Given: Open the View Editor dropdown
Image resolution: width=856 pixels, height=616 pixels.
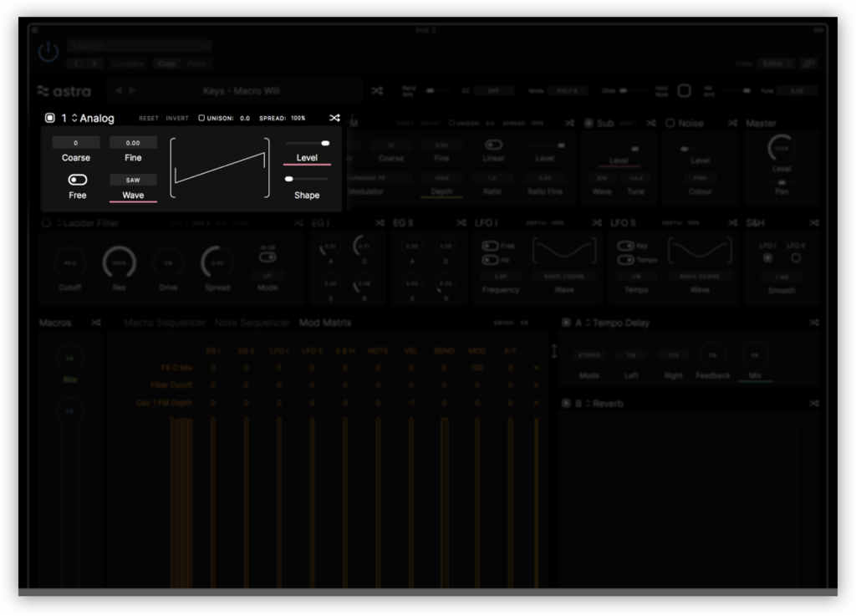Looking at the screenshot, I should coord(776,64).
